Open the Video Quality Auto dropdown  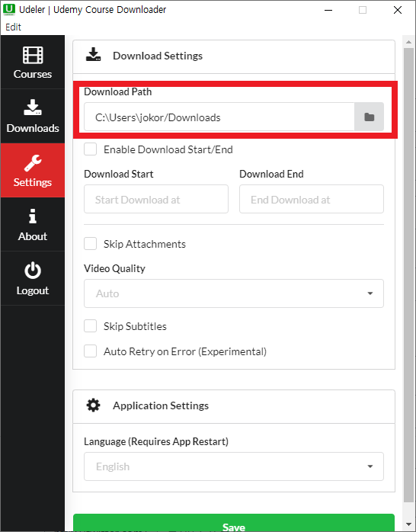pos(234,293)
